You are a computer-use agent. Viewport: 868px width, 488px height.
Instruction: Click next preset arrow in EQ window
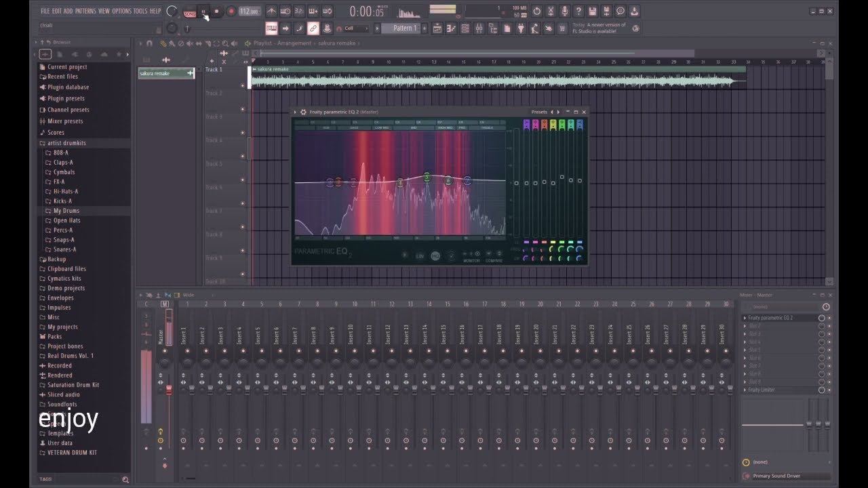pyautogui.click(x=558, y=112)
